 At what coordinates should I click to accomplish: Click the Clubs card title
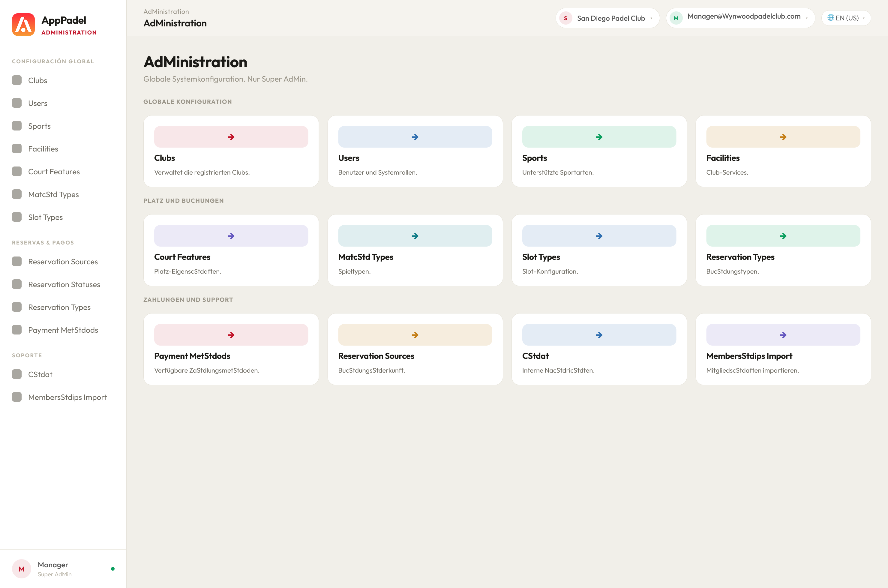(x=165, y=158)
